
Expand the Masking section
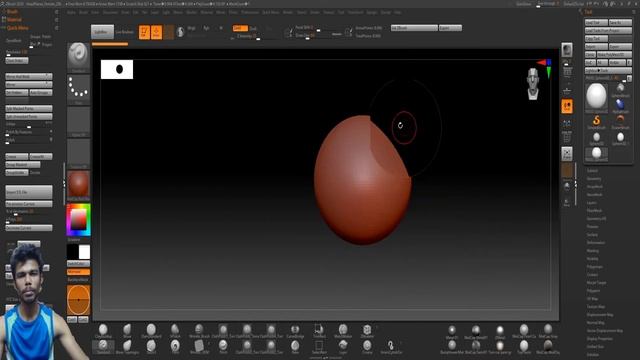[x=593, y=251]
